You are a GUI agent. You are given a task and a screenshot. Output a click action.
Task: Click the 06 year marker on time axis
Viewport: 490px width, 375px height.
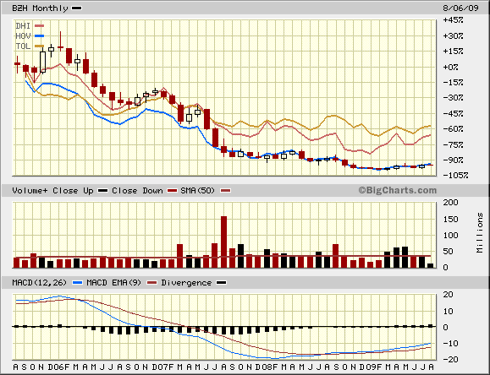(58, 367)
